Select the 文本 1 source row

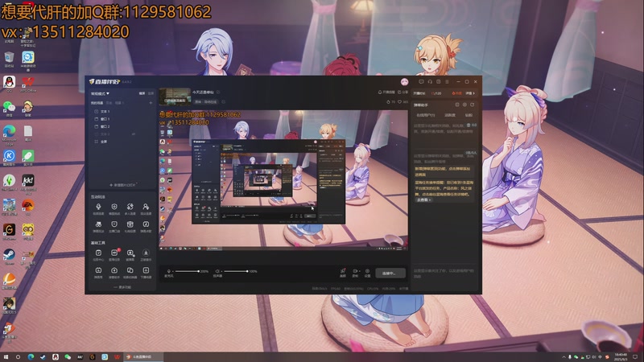(122, 111)
